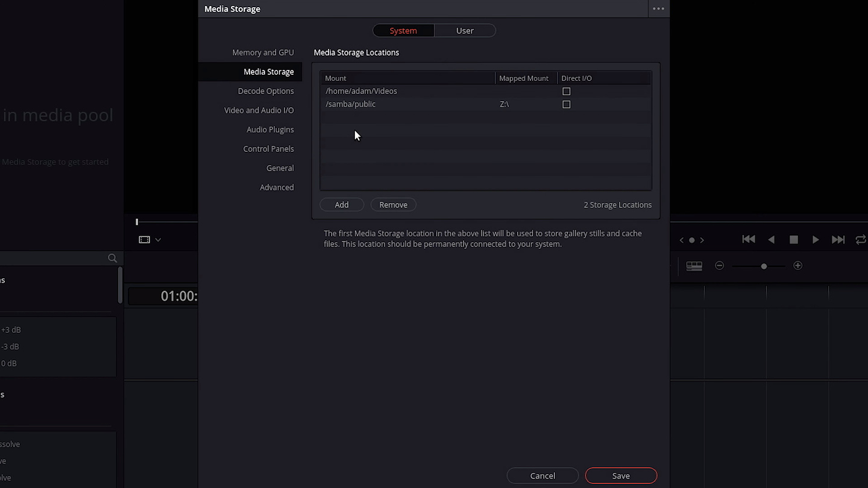
Task: Open Decode Options settings section
Action: tap(266, 91)
